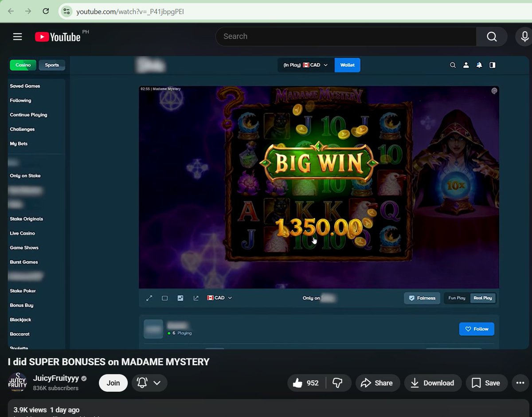Open site information icon in address bar
The width and height of the screenshot is (532, 417).
pyautogui.click(x=66, y=12)
